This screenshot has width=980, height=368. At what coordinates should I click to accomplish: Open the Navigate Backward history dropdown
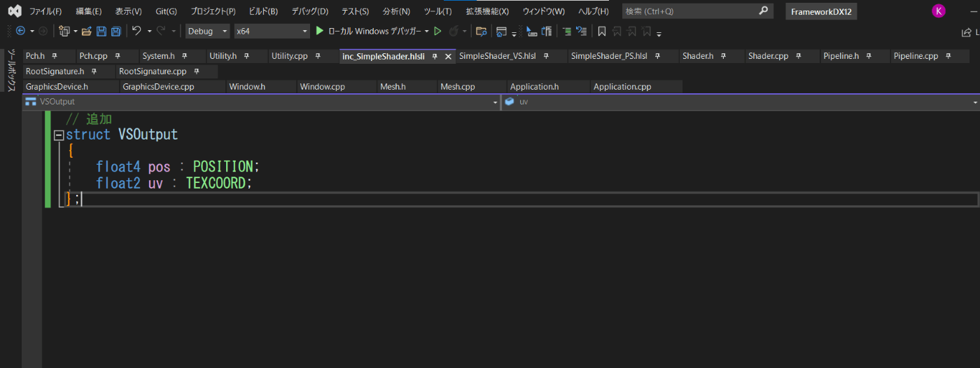(31, 32)
